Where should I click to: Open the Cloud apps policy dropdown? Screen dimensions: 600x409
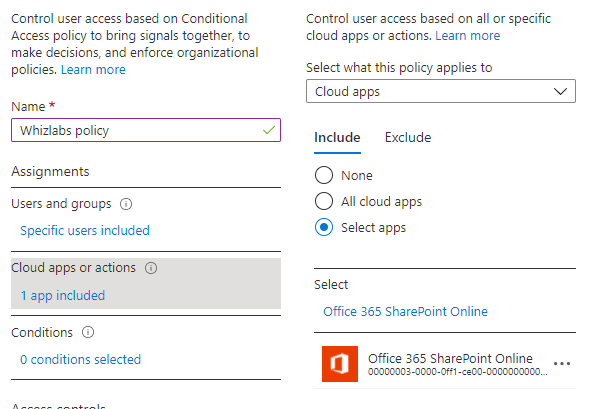coord(440,91)
